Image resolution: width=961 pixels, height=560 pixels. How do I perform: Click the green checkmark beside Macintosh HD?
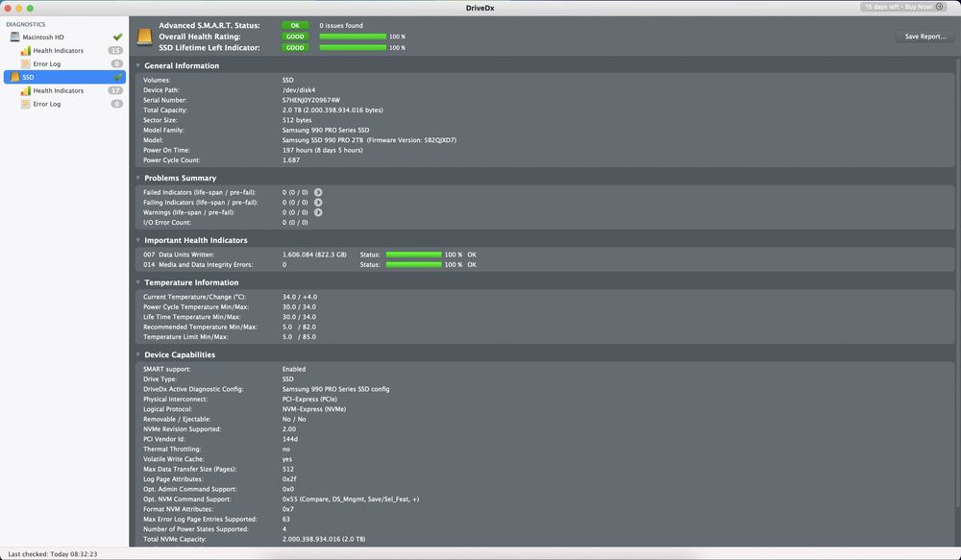tap(117, 37)
